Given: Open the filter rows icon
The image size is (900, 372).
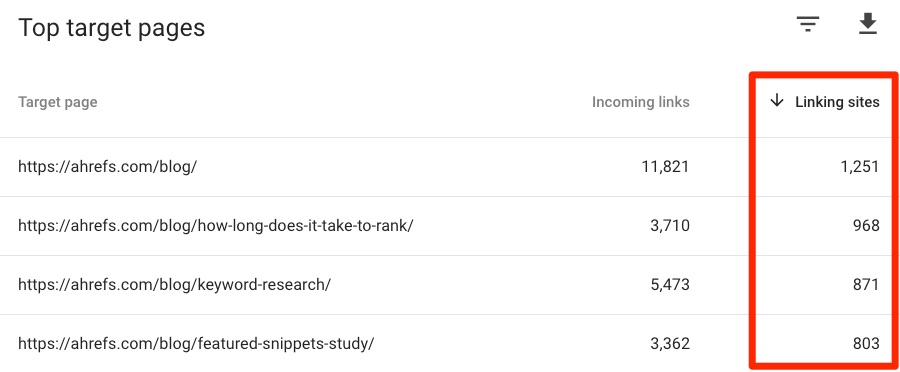Looking at the screenshot, I should (x=808, y=24).
